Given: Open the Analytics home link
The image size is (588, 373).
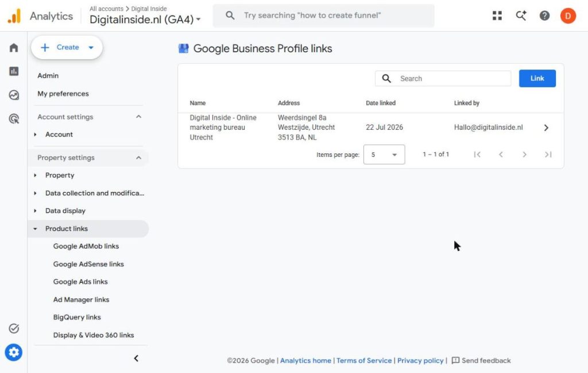Looking at the screenshot, I should coord(305,360).
